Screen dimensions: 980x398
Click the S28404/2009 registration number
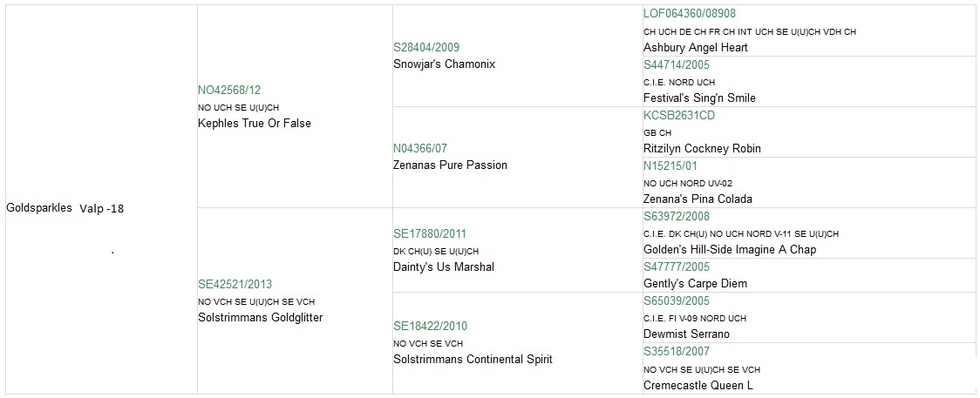tap(426, 47)
